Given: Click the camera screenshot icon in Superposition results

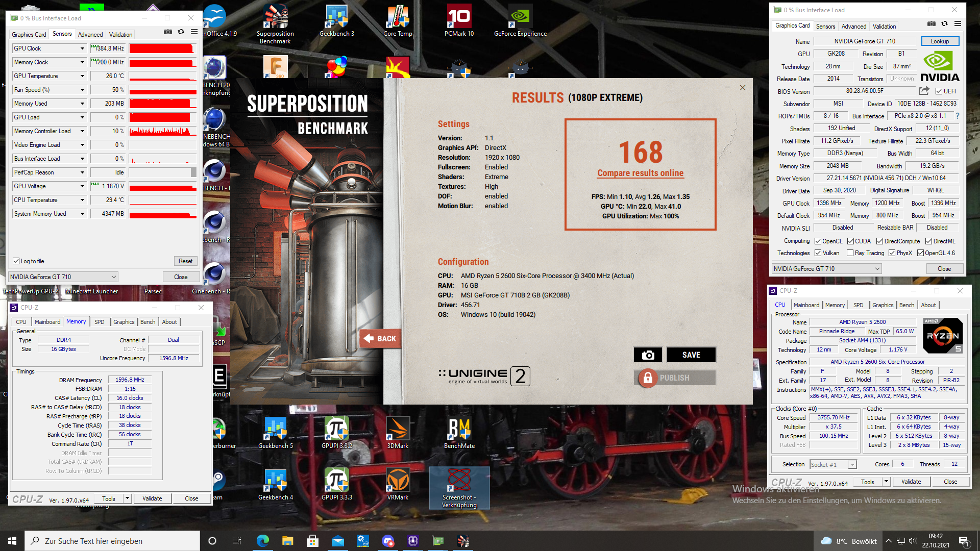Looking at the screenshot, I should pyautogui.click(x=648, y=355).
